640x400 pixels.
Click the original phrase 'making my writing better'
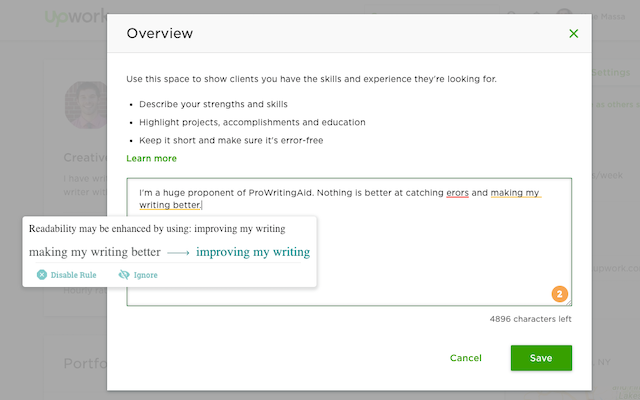(x=95, y=252)
